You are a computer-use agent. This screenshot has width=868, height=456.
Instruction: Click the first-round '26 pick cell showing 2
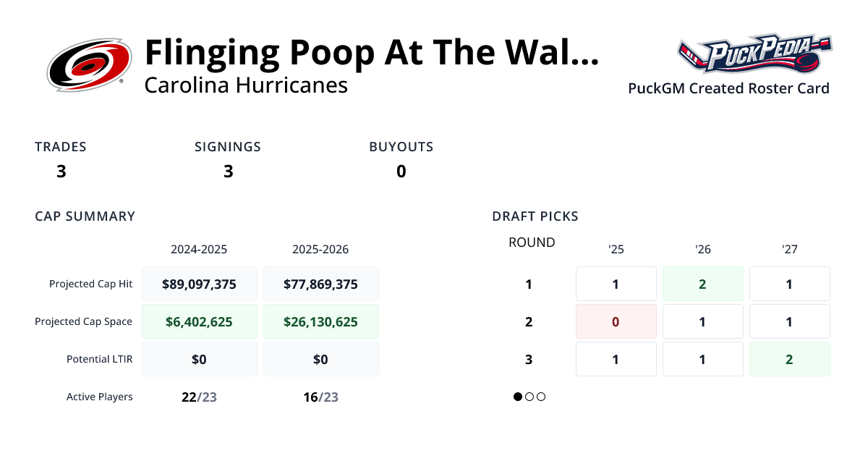[702, 284]
